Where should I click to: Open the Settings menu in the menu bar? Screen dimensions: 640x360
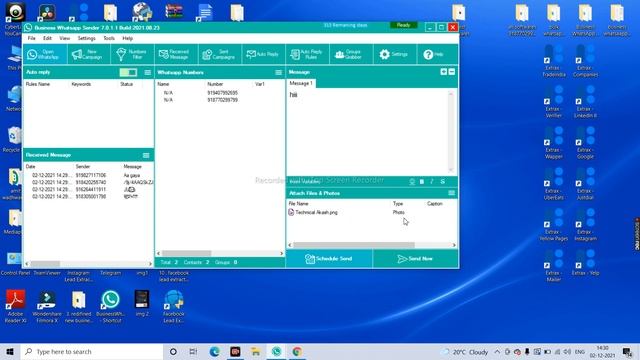pos(87,38)
